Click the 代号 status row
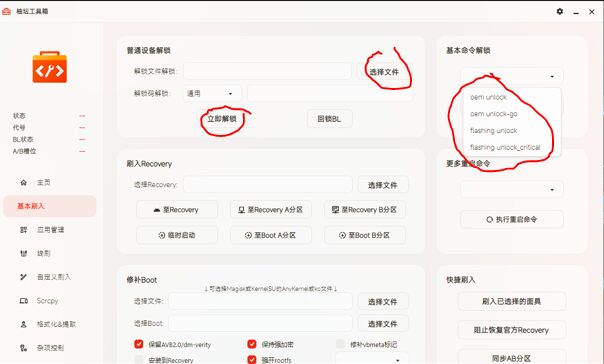This screenshot has height=364, width=604. pos(49,127)
